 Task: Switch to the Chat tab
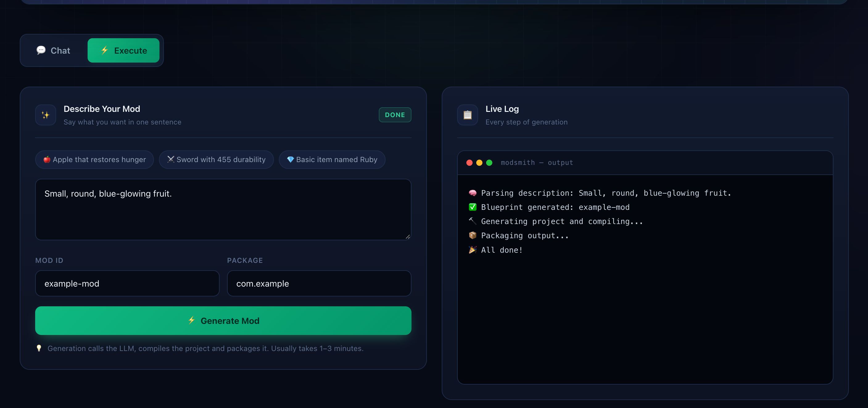coord(53,51)
